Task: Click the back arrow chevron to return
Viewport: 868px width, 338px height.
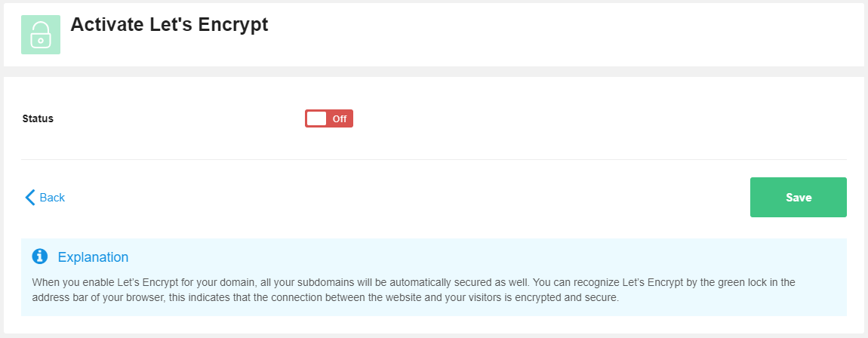Action: (x=30, y=198)
